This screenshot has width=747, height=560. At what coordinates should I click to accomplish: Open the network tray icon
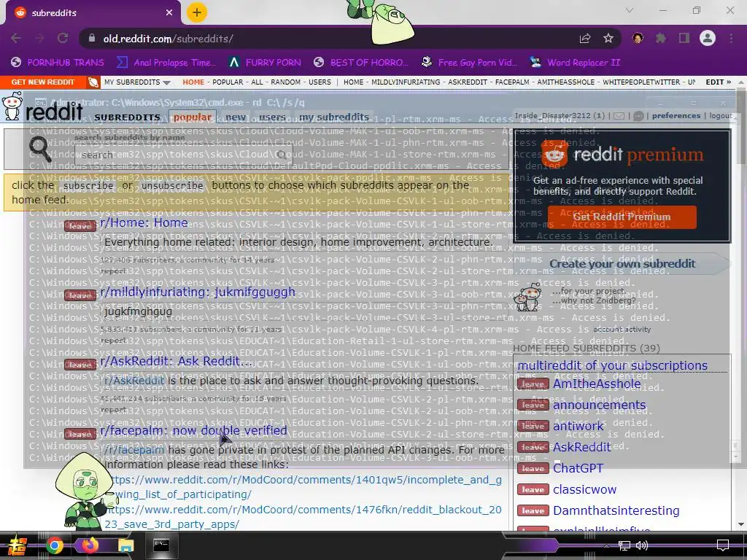(624, 545)
